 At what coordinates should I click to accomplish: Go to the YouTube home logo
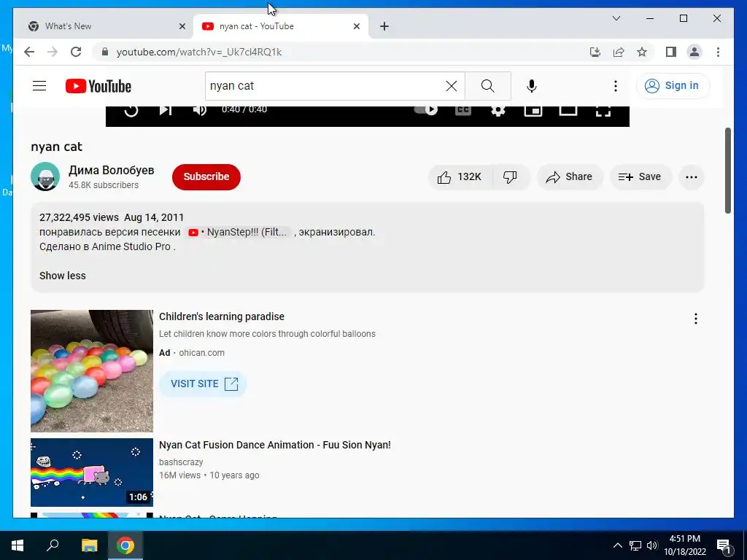coord(98,86)
